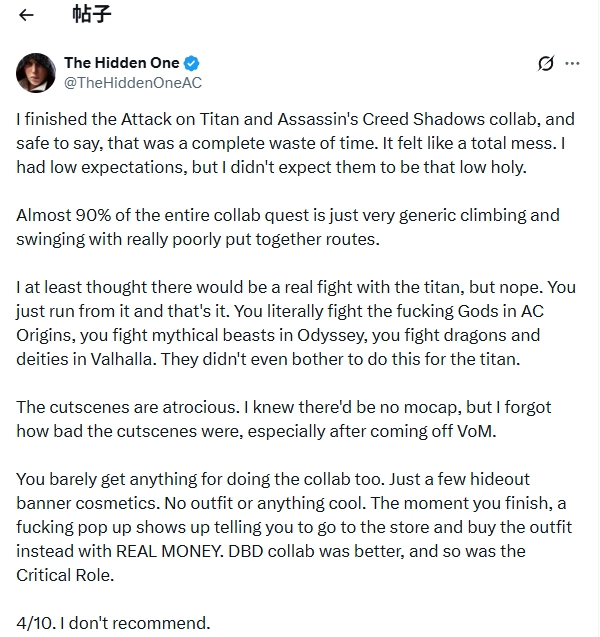The image size is (600, 637).
Task: Click the blue verified badge
Action: coord(191,64)
